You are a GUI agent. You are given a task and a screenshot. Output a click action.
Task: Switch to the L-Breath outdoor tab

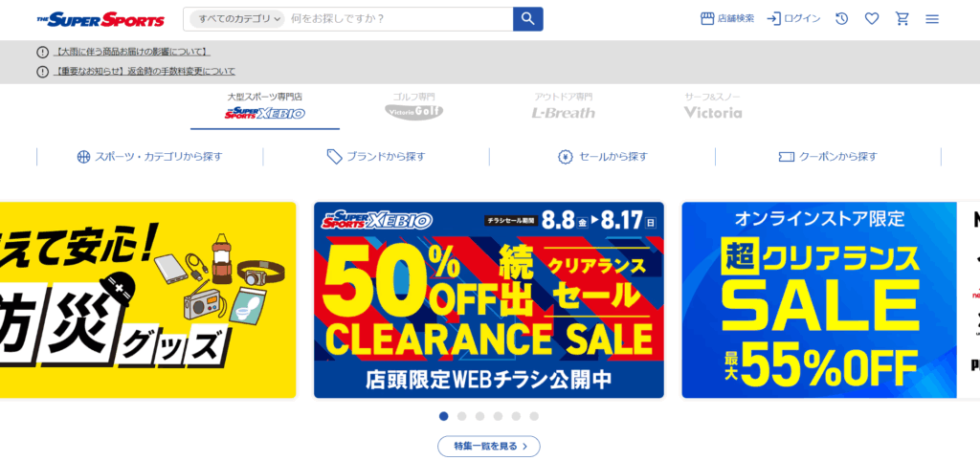[563, 107]
